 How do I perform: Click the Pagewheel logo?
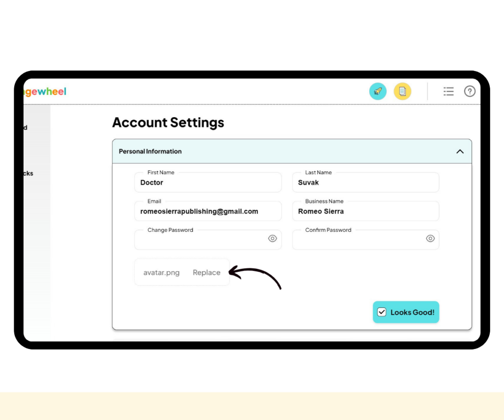[x=43, y=92]
